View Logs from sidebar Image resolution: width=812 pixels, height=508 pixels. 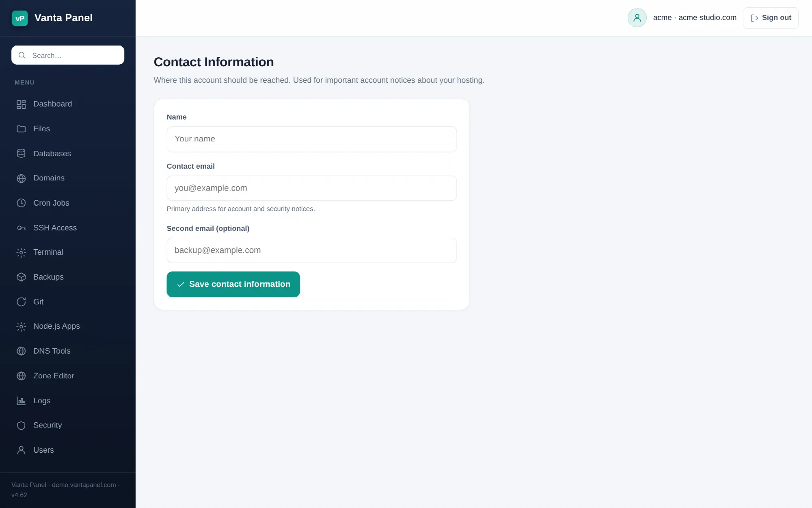pyautogui.click(x=68, y=400)
